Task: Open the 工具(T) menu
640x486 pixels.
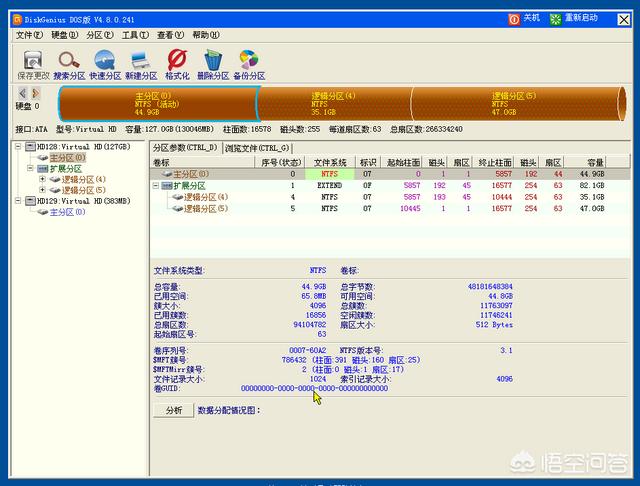Action: tap(135, 35)
